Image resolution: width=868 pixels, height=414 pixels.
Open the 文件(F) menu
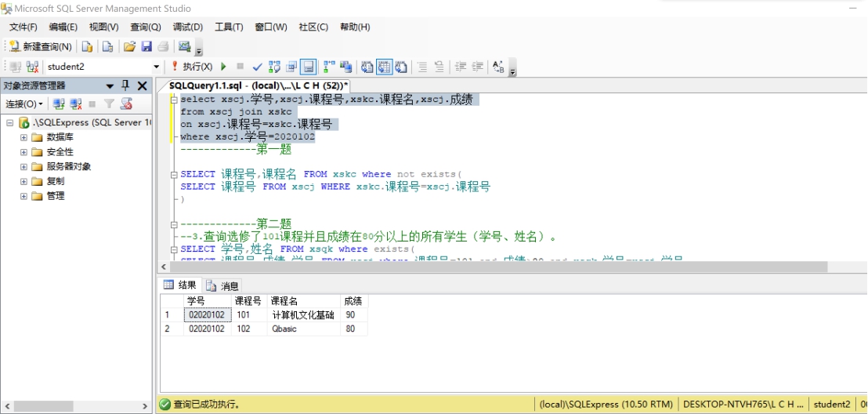(23, 27)
